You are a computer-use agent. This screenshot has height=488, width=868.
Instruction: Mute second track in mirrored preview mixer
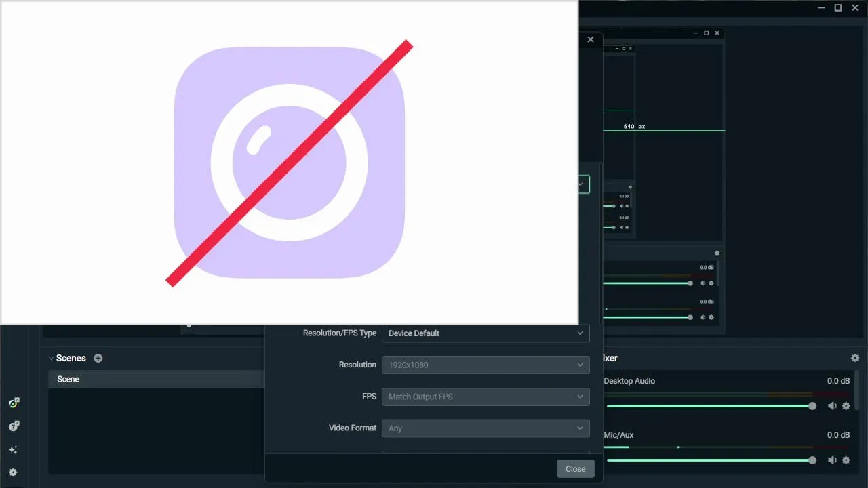[703, 317]
